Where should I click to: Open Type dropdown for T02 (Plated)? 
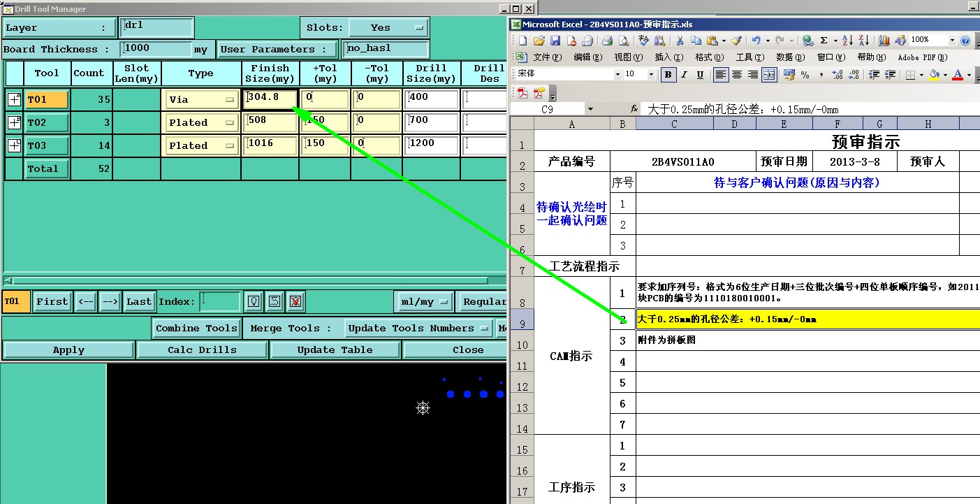tap(202, 122)
